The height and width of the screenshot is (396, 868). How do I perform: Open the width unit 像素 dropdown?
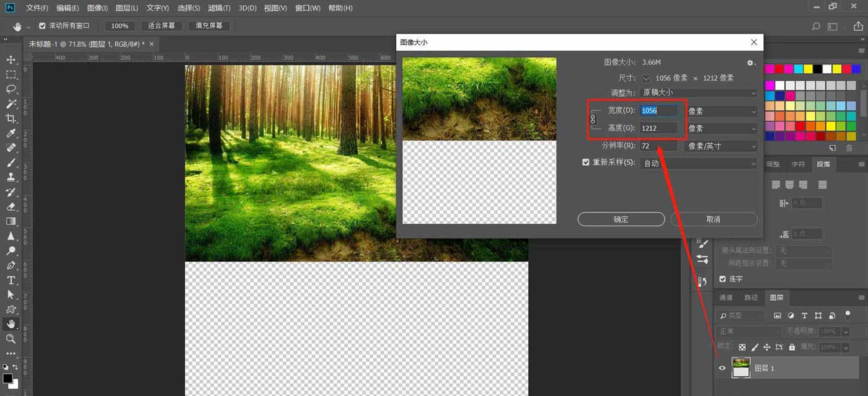pos(722,111)
